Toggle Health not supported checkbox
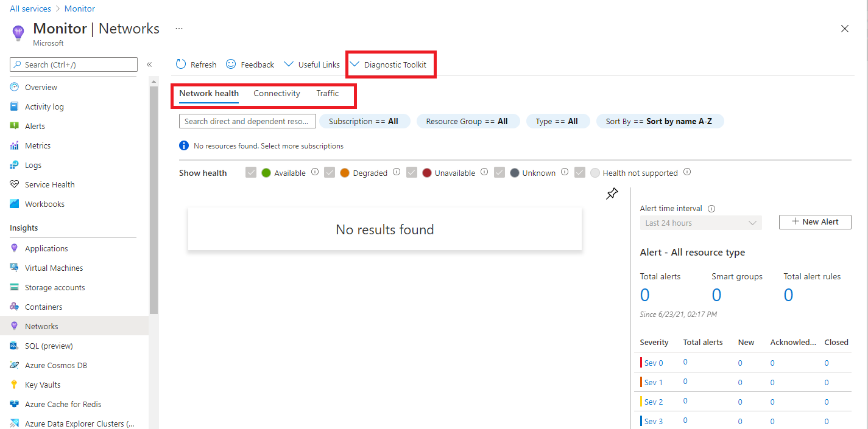868x429 pixels. point(580,173)
